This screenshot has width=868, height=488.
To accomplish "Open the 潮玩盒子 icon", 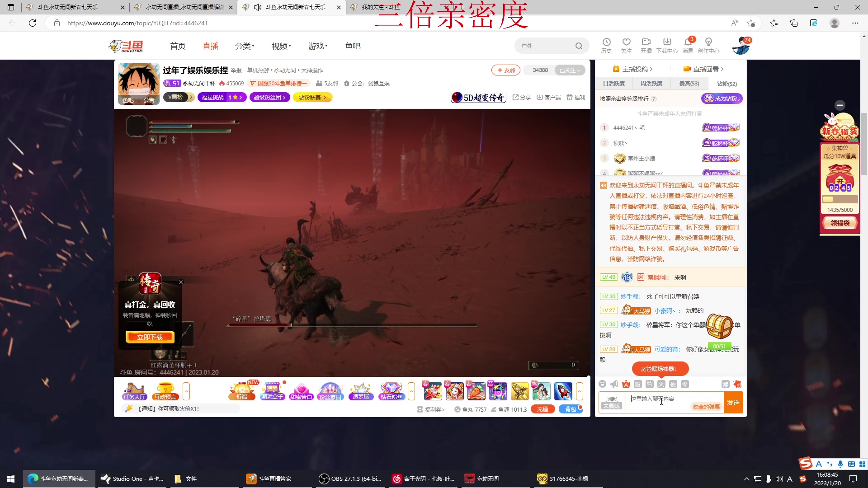I will [x=272, y=391].
